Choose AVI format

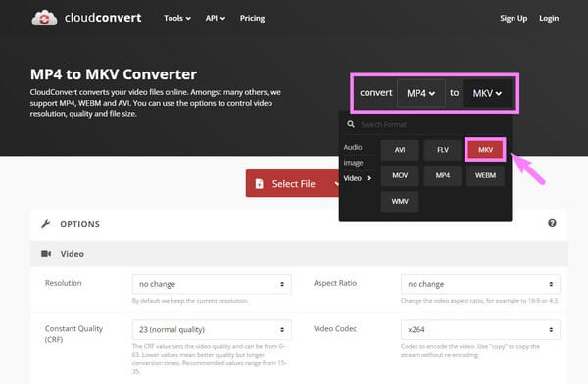click(400, 150)
